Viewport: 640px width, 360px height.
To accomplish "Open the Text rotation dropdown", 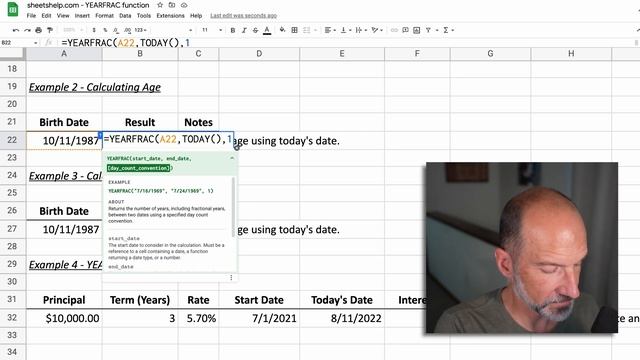I will tap(376, 30).
